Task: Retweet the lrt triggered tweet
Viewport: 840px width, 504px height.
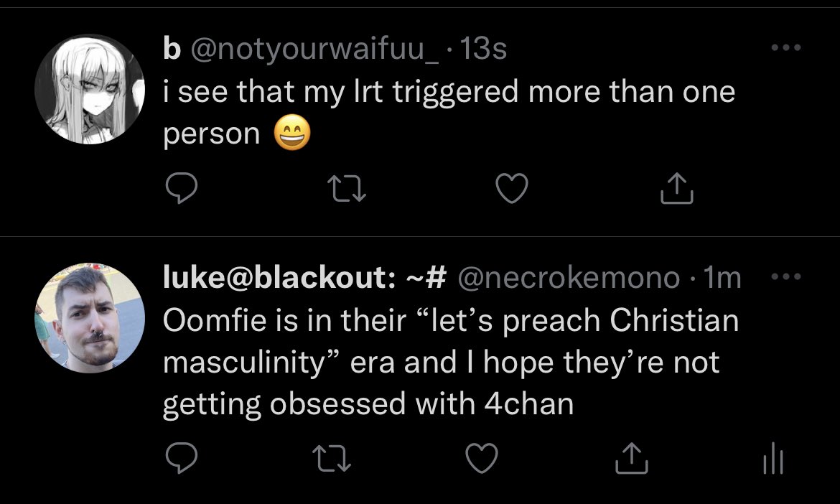Action: (x=347, y=188)
